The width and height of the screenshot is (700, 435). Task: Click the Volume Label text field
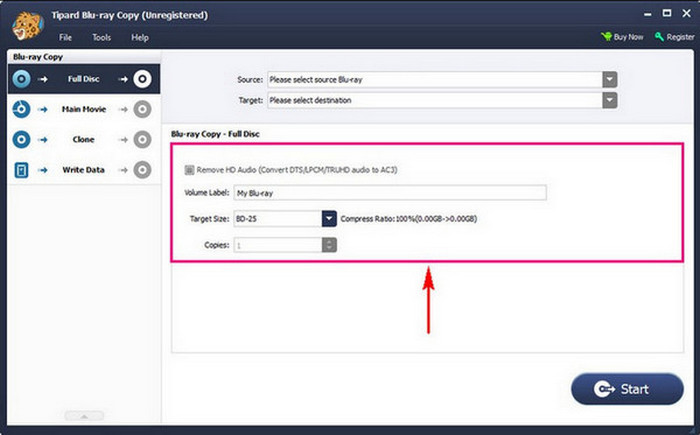(389, 193)
